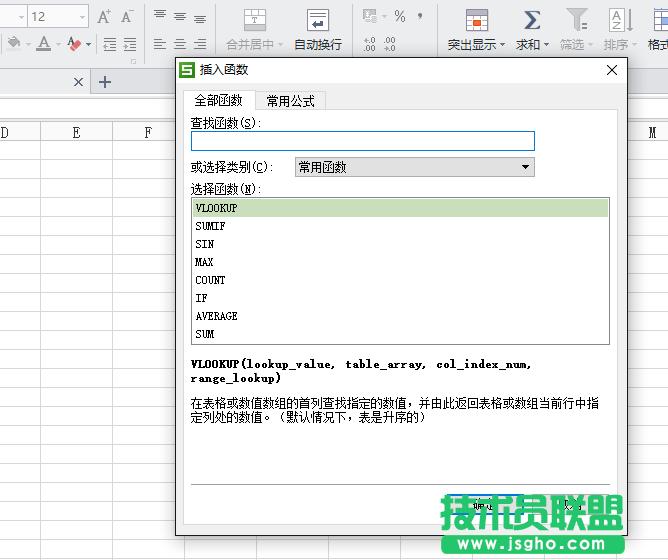
Task: Click the font color A icon
Action: pos(43,44)
